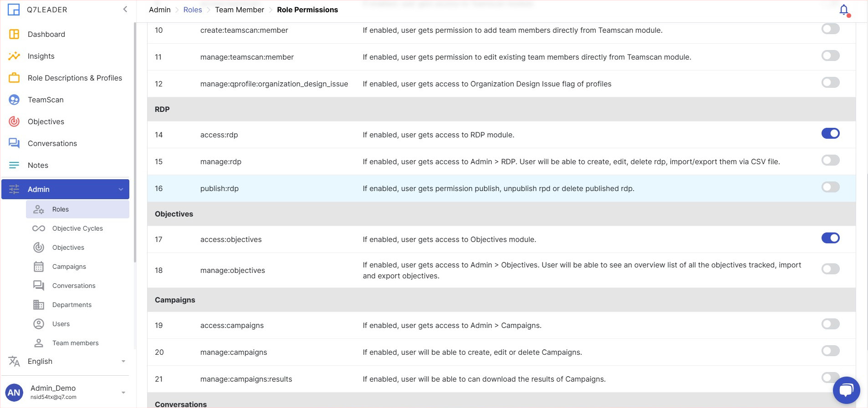Click the Role Descriptions briefcase icon
Viewport: 868px width, 408px height.
point(14,78)
